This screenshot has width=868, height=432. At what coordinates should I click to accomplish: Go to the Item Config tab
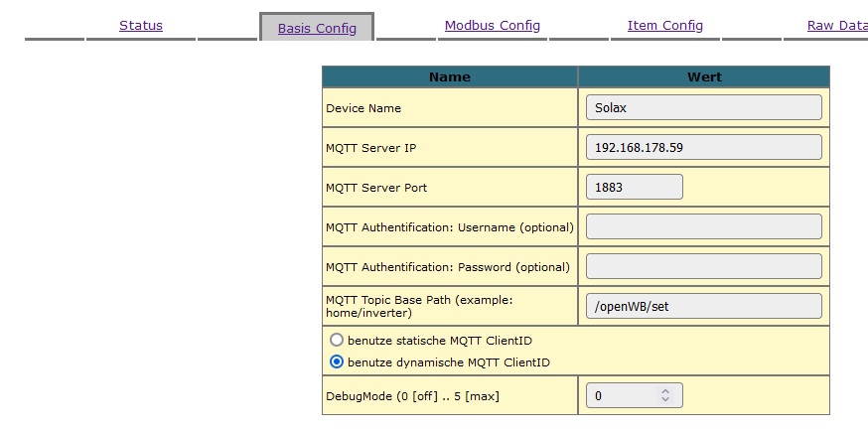[x=665, y=26]
